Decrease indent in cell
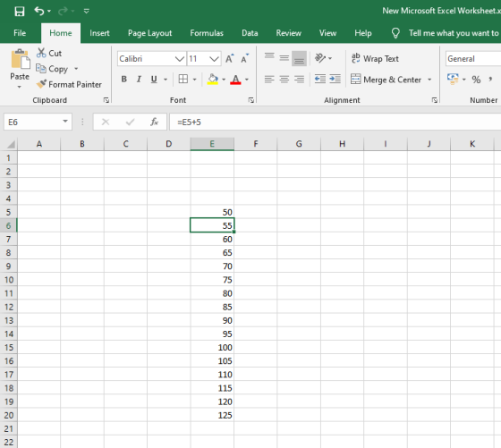This screenshot has width=501, height=448. coord(320,79)
